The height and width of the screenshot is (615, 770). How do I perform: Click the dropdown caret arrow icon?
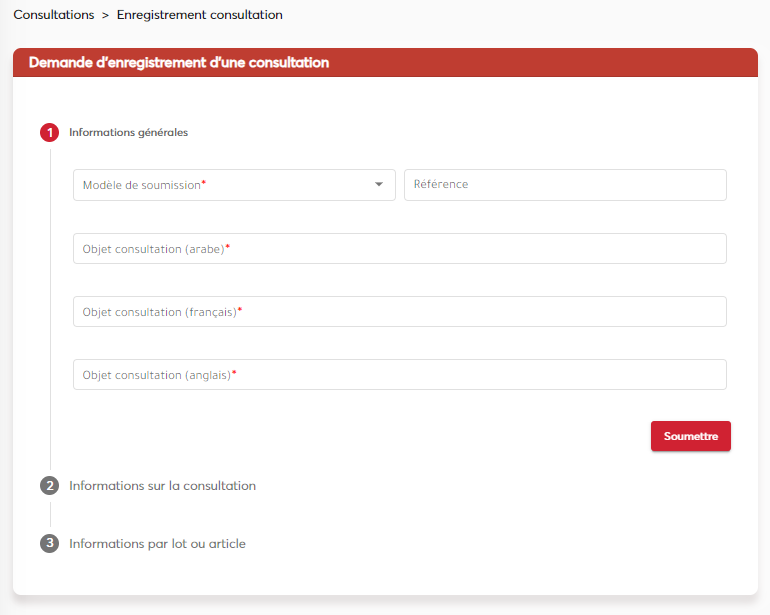[x=379, y=185]
